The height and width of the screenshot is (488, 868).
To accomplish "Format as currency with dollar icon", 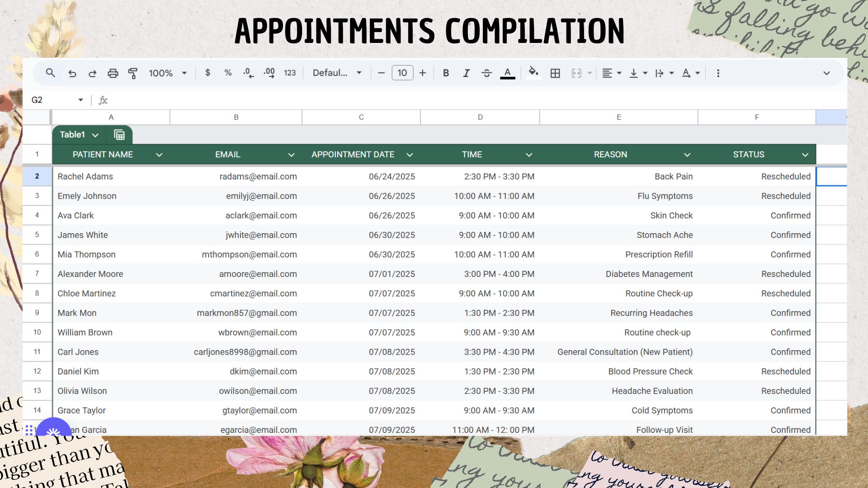I will pos(208,73).
